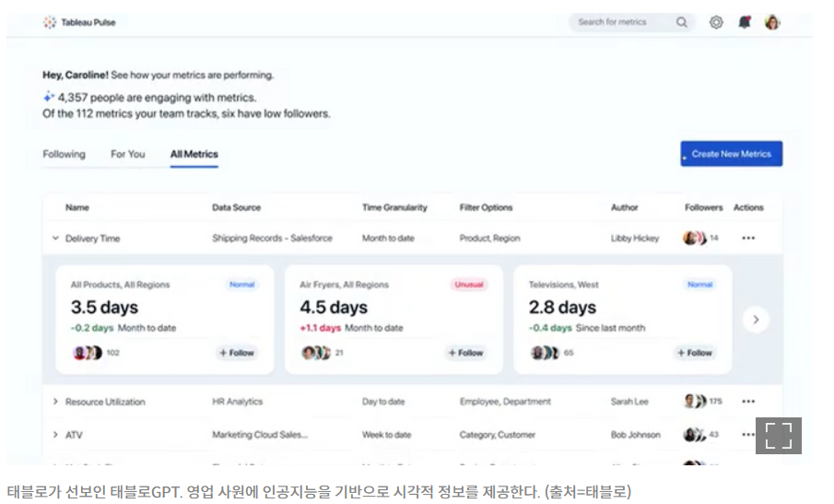The image size is (834, 504).
Task: Switch to For You tab
Action: [x=128, y=154]
